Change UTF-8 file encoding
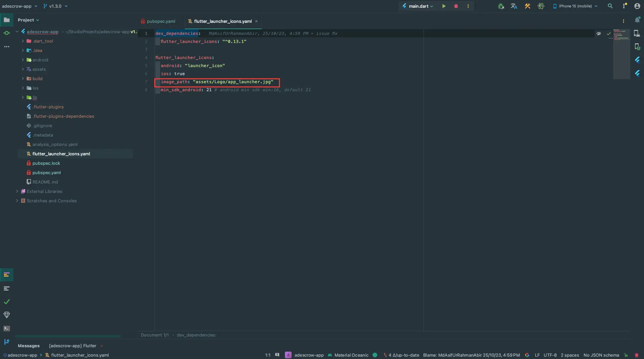Image resolution: width=644 pixels, height=359 pixels. (x=550, y=355)
